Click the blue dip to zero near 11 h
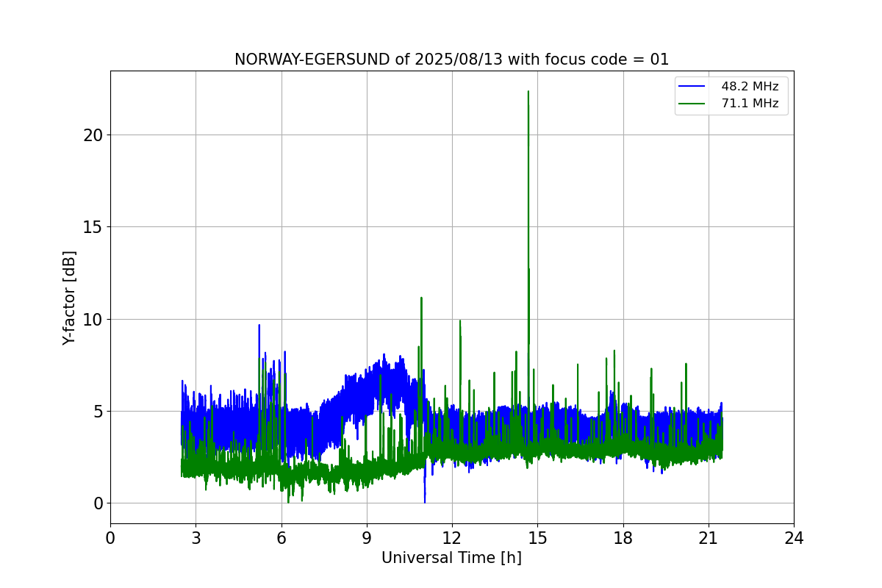This screenshot has width=882, height=588. [425, 501]
